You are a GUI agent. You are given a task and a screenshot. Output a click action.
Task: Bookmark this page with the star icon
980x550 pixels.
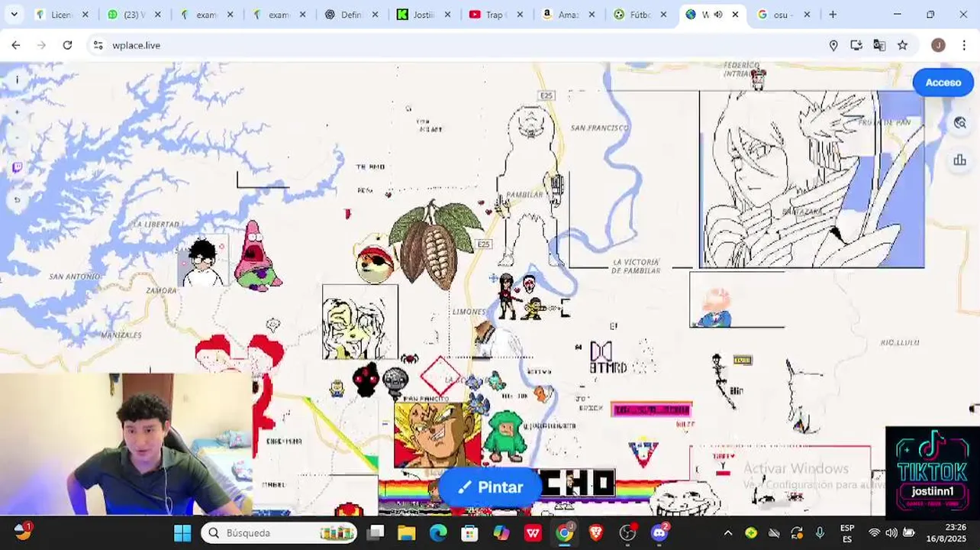coord(902,45)
